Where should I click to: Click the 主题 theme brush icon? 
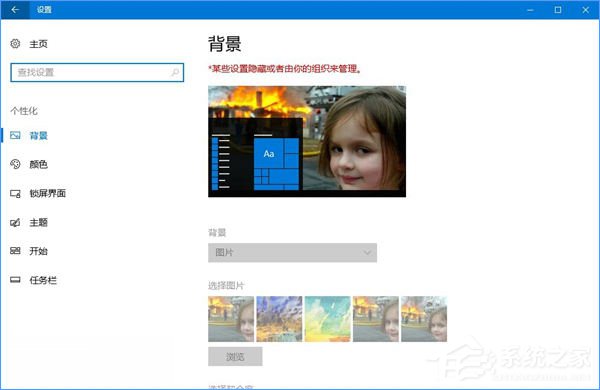[x=15, y=222]
